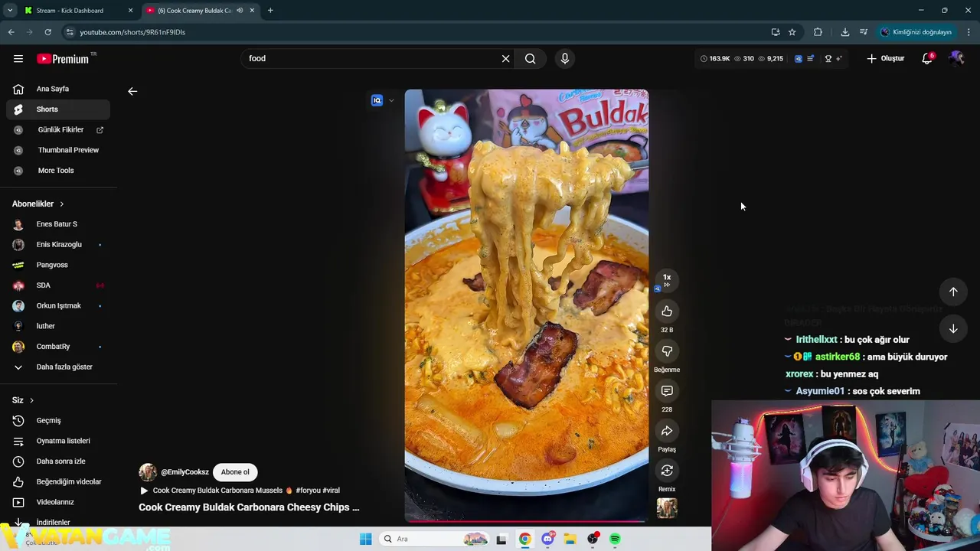Open the trophy icon in stats toolbar
The height and width of the screenshot is (551, 980).
pos(828,59)
